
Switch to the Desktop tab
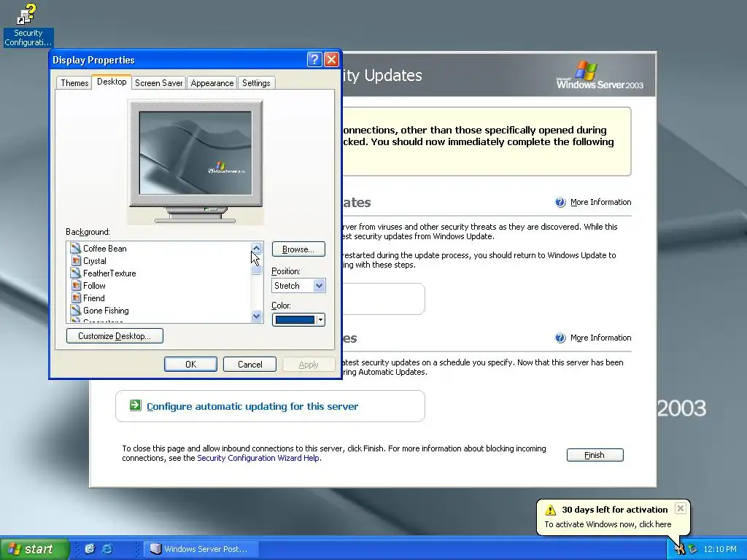pyautogui.click(x=112, y=82)
